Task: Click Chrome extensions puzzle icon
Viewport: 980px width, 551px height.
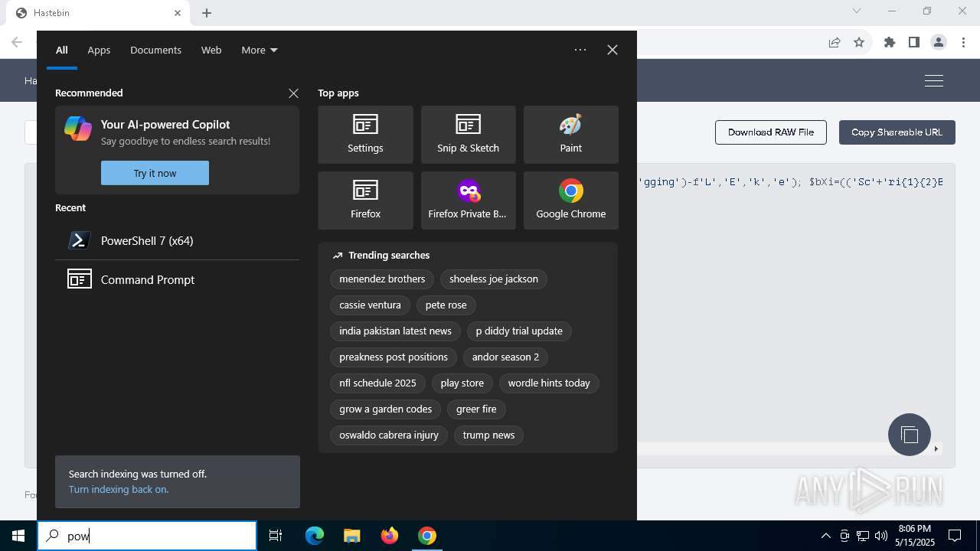Action: pyautogui.click(x=889, y=42)
